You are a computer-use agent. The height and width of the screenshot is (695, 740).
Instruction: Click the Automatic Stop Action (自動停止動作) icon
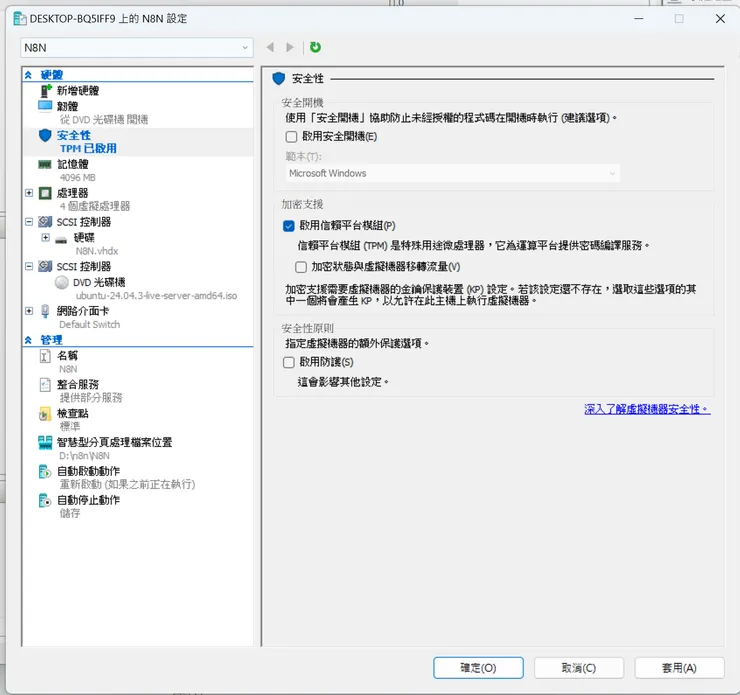45,500
